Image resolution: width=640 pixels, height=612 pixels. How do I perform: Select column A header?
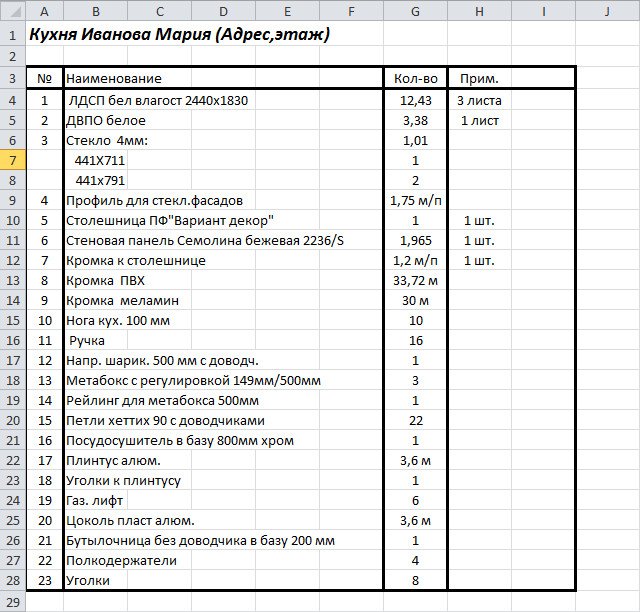pos(44,11)
